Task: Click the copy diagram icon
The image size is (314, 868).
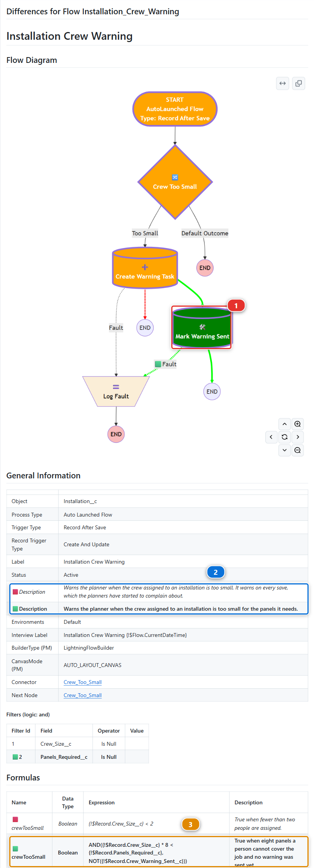Action: click(299, 83)
